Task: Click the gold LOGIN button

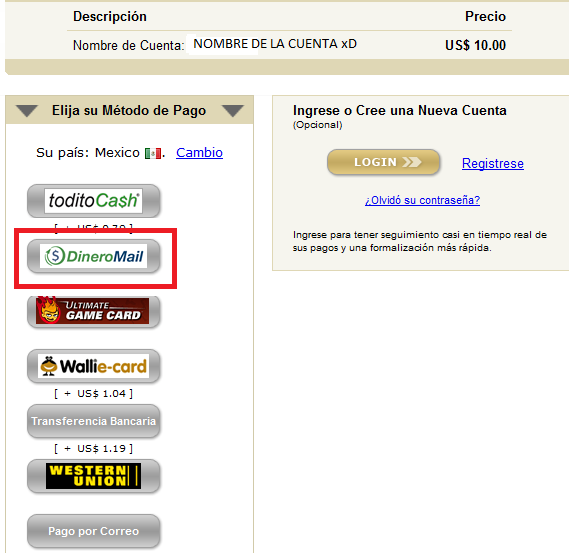Action: (x=383, y=162)
